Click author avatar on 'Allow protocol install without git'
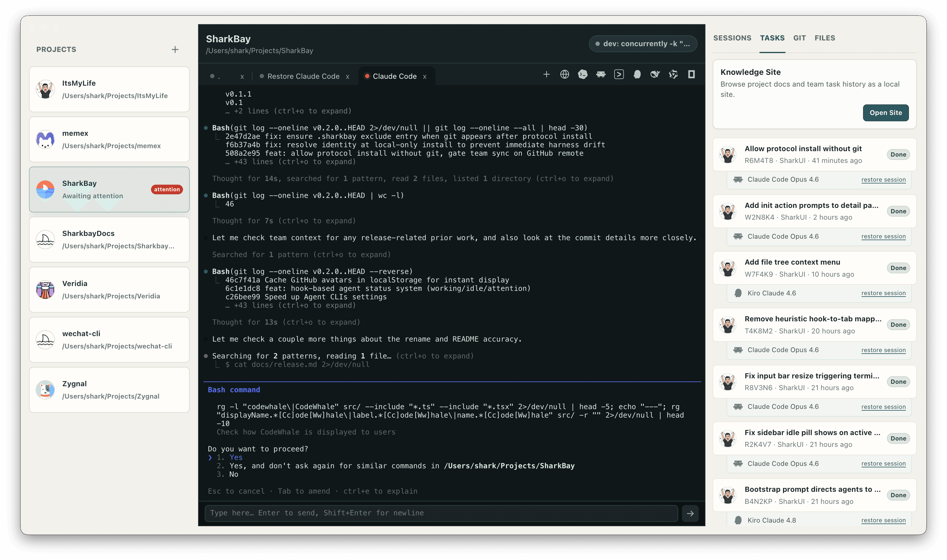The image size is (947, 560). pyautogui.click(x=727, y=154)
